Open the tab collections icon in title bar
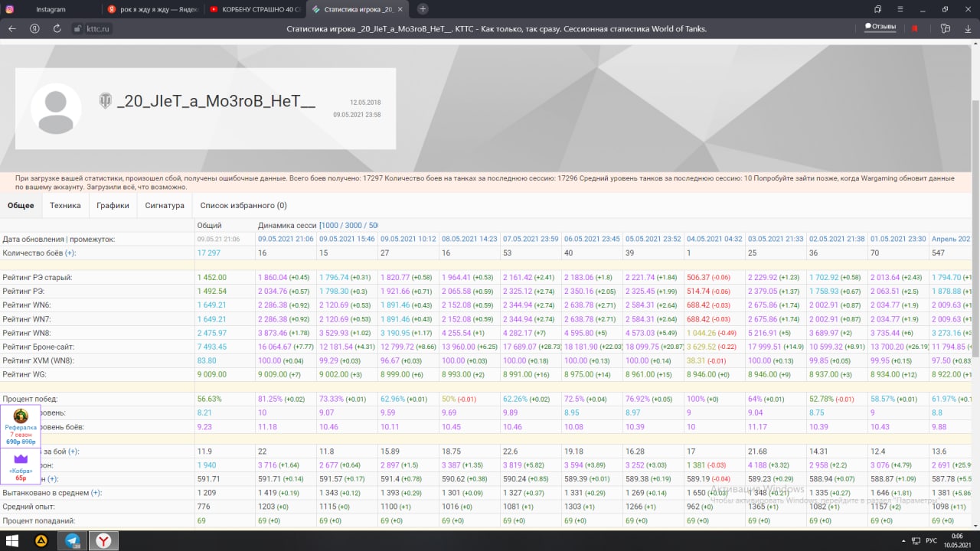This screenshot has height=551, width=980. pos(878,9)
